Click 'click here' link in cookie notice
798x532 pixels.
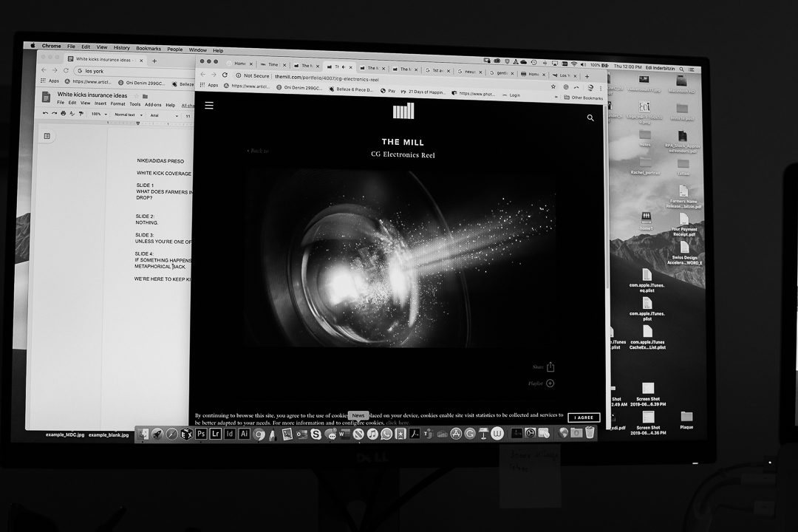[398, 423]
